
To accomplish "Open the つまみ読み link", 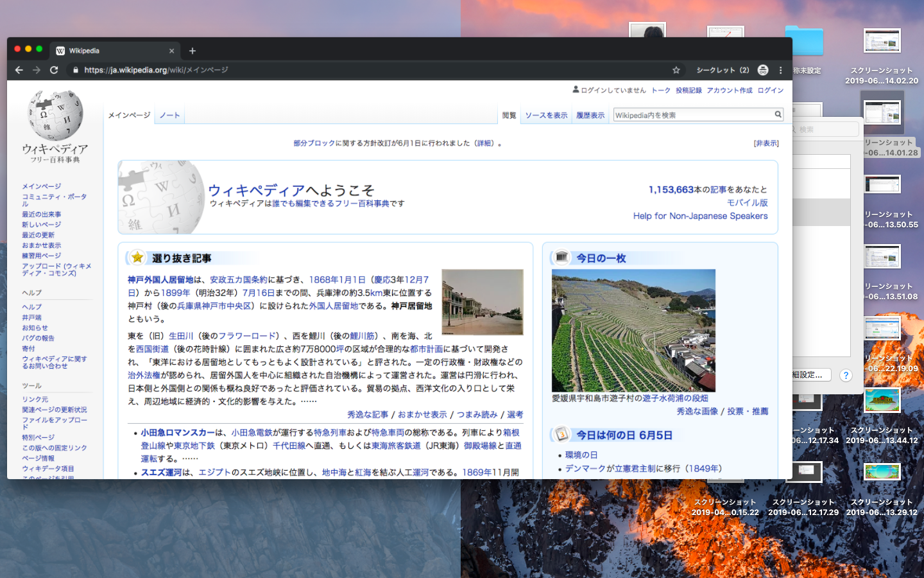I will (477, 414).
